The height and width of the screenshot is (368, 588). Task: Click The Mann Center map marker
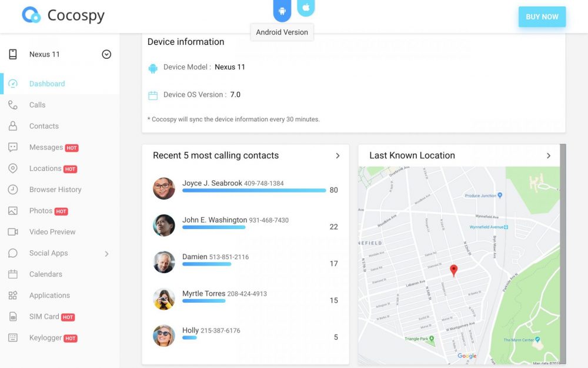pyautogui.click(x=538, y=339)
